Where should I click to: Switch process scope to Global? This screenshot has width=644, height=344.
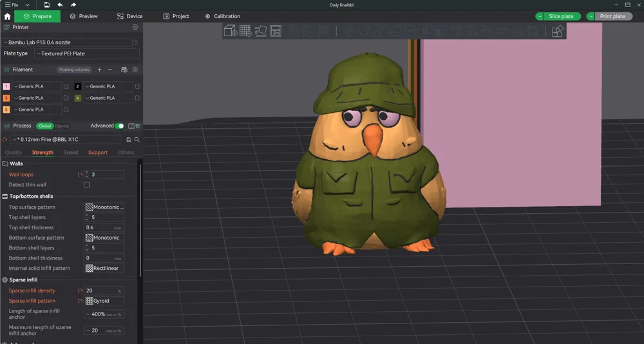45,126
